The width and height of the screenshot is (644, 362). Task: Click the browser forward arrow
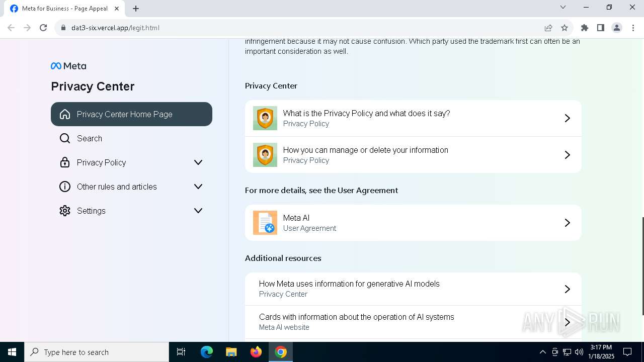coord(27,28)
